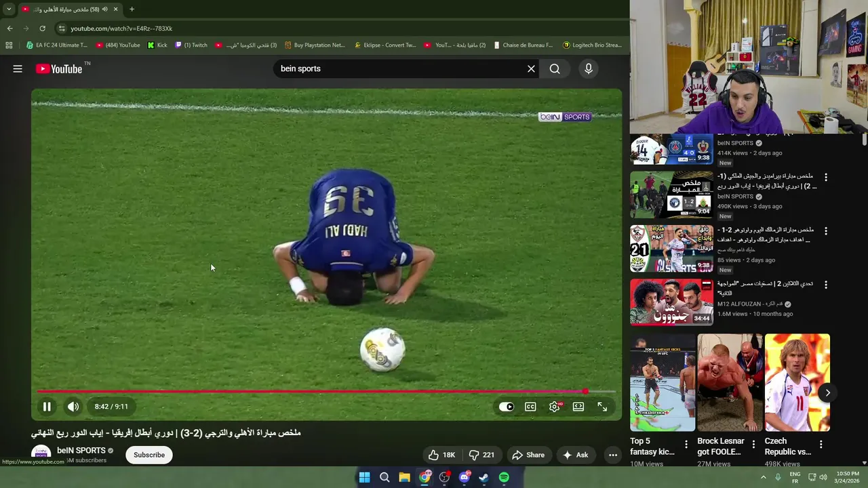Open the 10:50 PM clock and calendar
This screenshot has height=488, width=868.
[848, 477]
